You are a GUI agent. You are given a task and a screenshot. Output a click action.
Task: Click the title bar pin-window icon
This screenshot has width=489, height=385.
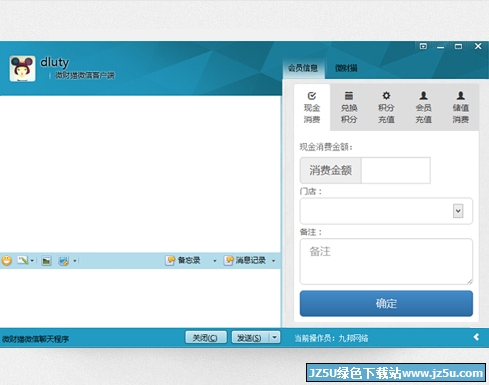coord(423,46)
